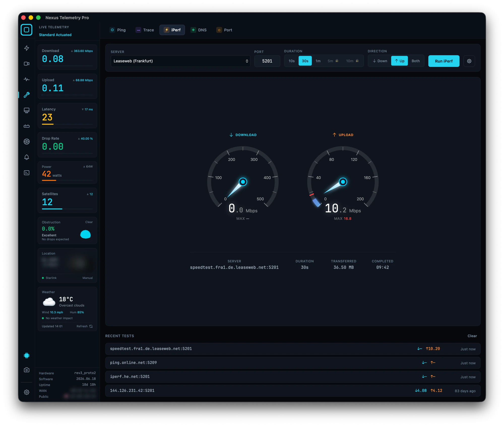Click download arrow in ping.online.net row

424,363
